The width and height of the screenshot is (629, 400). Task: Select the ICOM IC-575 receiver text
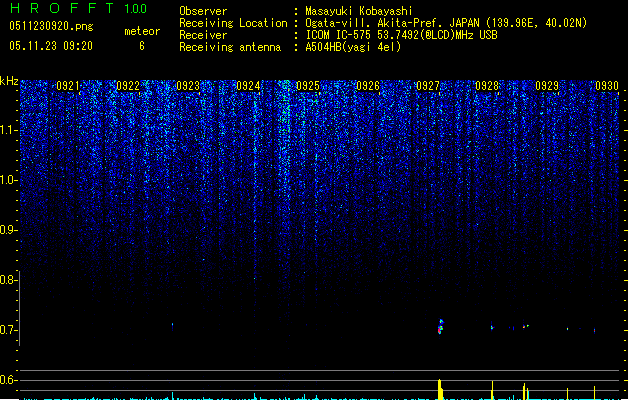[401, 35]
